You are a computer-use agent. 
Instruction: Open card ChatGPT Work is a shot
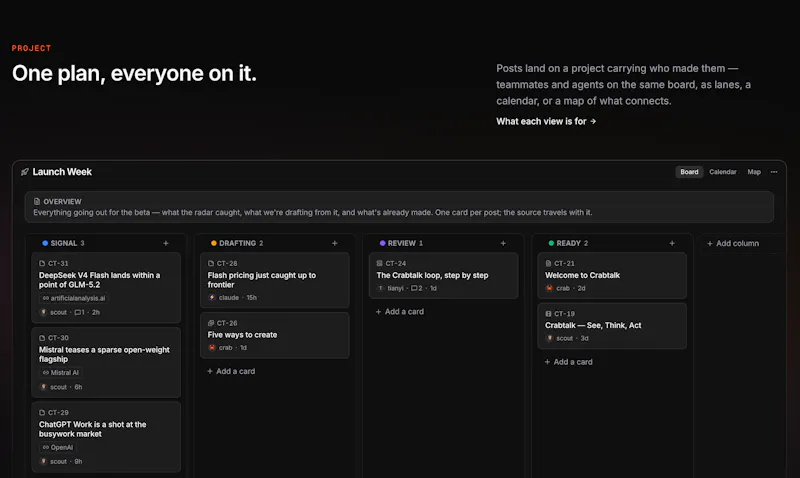click(106, 437)
